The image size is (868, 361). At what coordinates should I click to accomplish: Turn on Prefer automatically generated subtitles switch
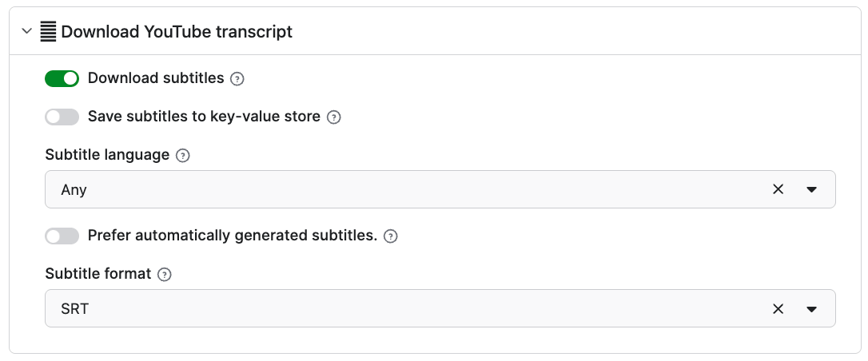coord(62,236)
